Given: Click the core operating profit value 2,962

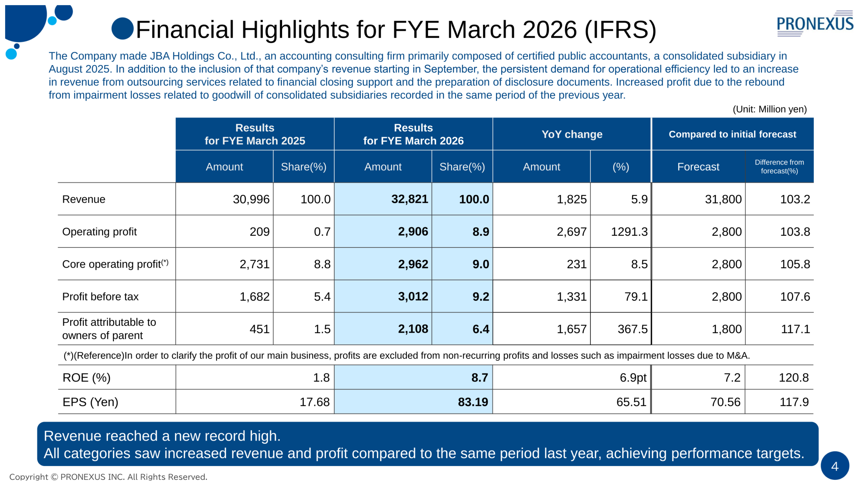Looking at the screenshot, I should tap(413, 264).
